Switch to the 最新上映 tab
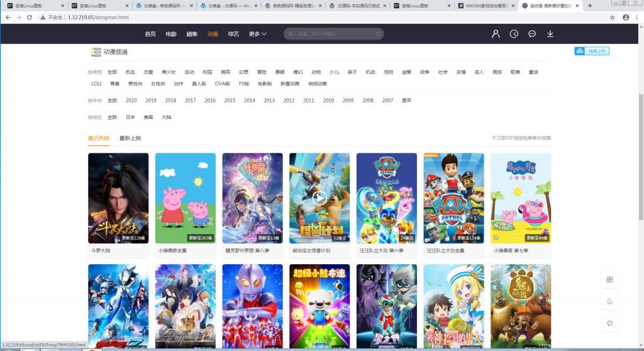644x351 pixels. tap(130, 138)
